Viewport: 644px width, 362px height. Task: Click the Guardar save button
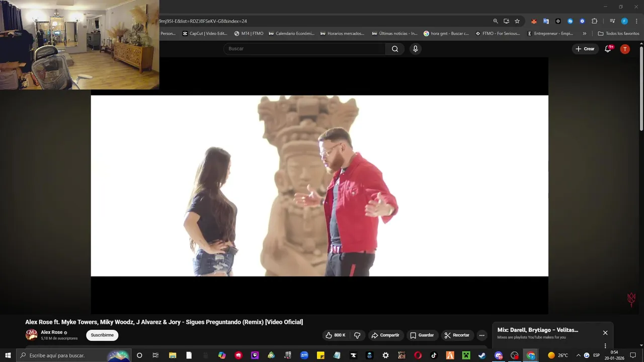pyautogui.click(x=422, y=335)
